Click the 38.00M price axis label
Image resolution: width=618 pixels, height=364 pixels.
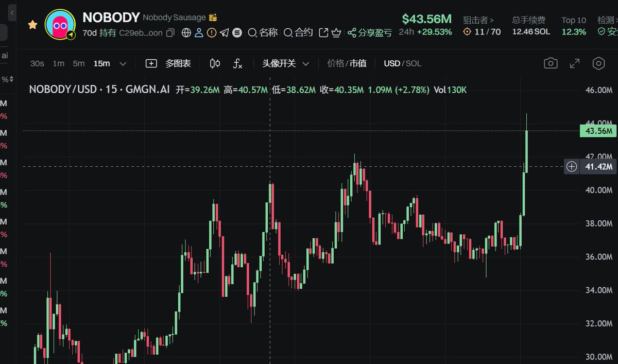pos(599,223)
